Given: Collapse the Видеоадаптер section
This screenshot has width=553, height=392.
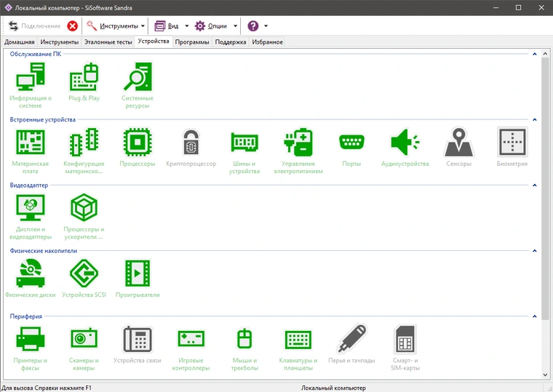Looking at the screenshot, I should 534,185.
